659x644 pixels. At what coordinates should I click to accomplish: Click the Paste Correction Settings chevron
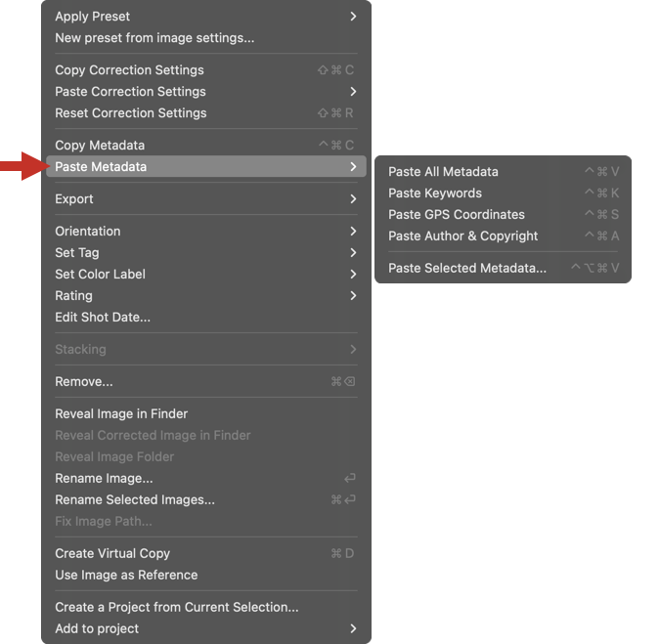click(353, 92)
